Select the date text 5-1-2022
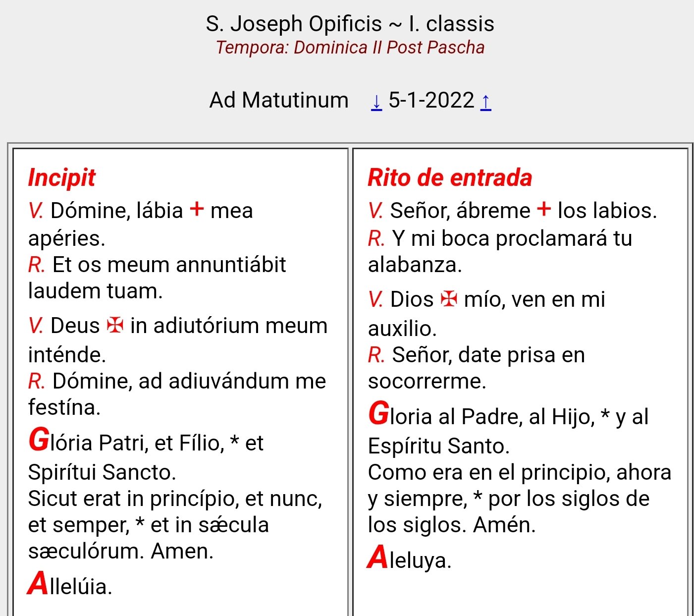Viewport: 694px width, 616px height. pyautogui.click(x=431, y=101)
